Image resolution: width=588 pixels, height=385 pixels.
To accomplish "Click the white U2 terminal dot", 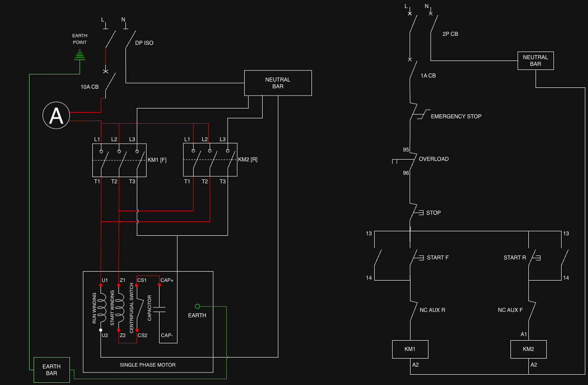I will [x=100, y=330].
